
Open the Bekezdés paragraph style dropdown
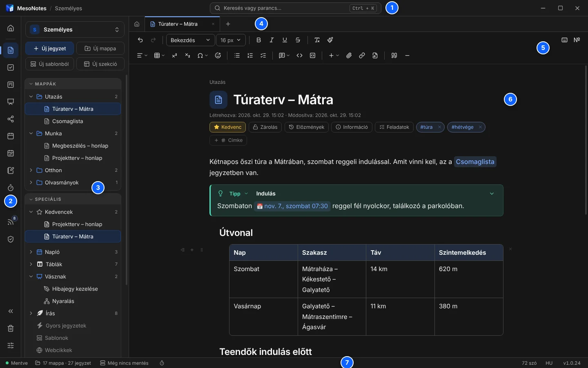point(191,40)
